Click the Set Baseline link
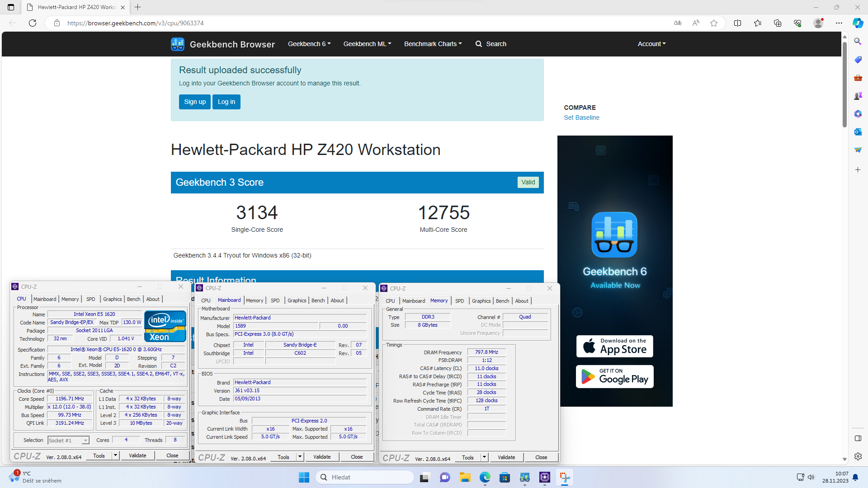 coord(581,117)
